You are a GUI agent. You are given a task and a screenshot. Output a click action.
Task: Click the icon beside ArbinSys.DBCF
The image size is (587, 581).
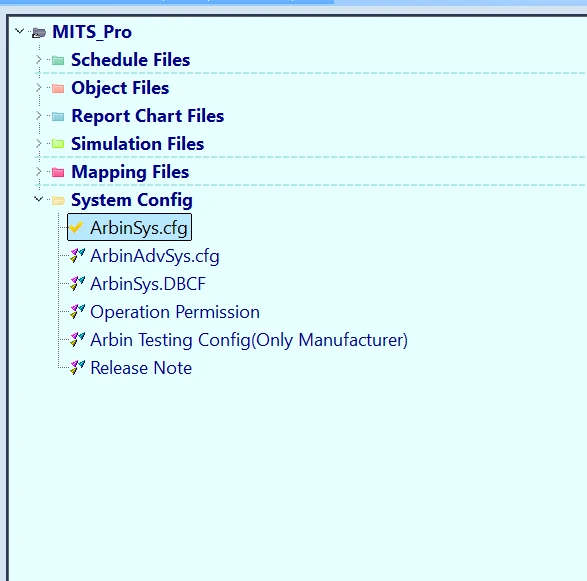[77, 283]
